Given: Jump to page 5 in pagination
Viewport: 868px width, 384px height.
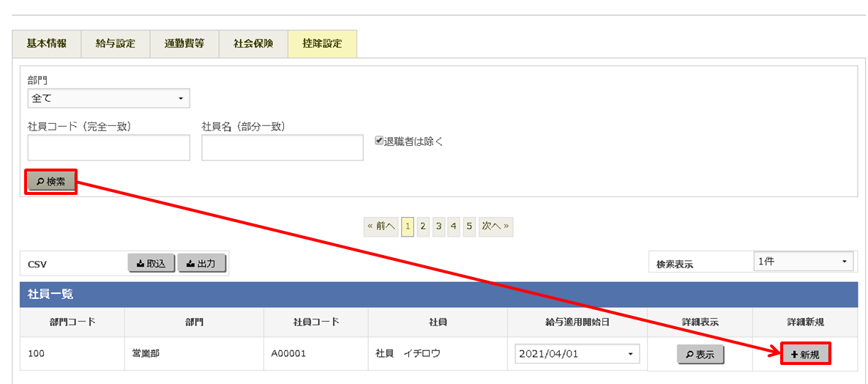Looking at the screenshot, I should coord(469,227).
